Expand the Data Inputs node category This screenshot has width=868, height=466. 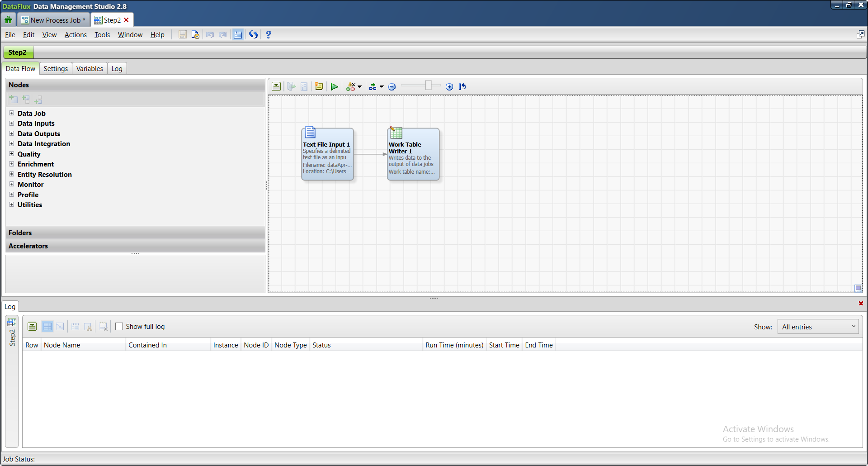12,124
